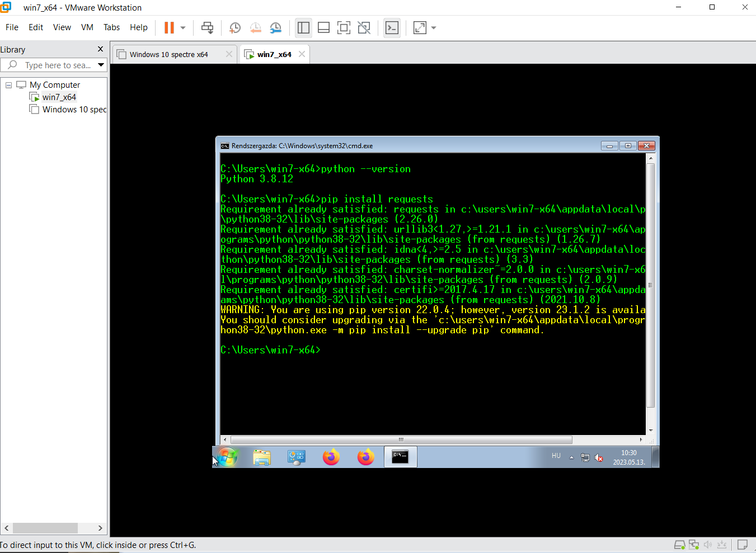Click the Show Desktop strip in guest taskbar
The image size is (756, 553).
coord(655,457)
